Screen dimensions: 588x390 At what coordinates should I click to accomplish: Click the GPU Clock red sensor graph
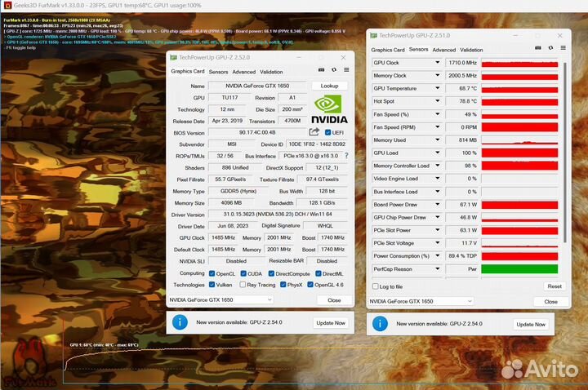coord(519,63)
